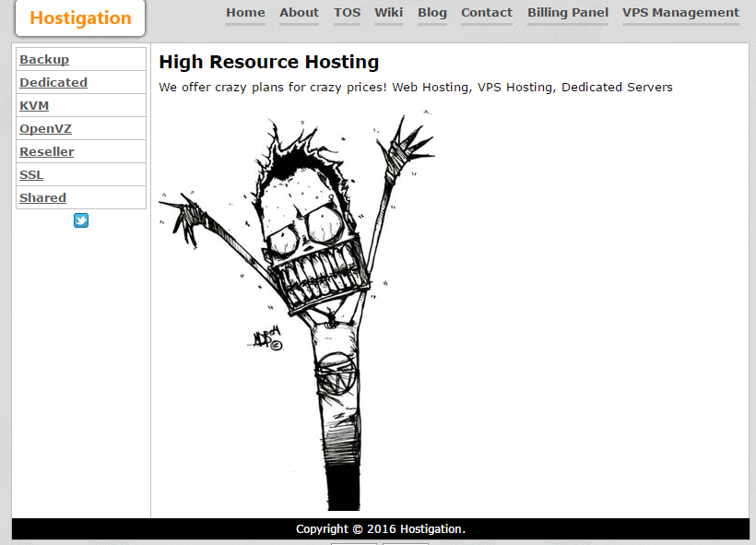Open the Billing Panel link
The image size is (756, 545).
point(568,13)
